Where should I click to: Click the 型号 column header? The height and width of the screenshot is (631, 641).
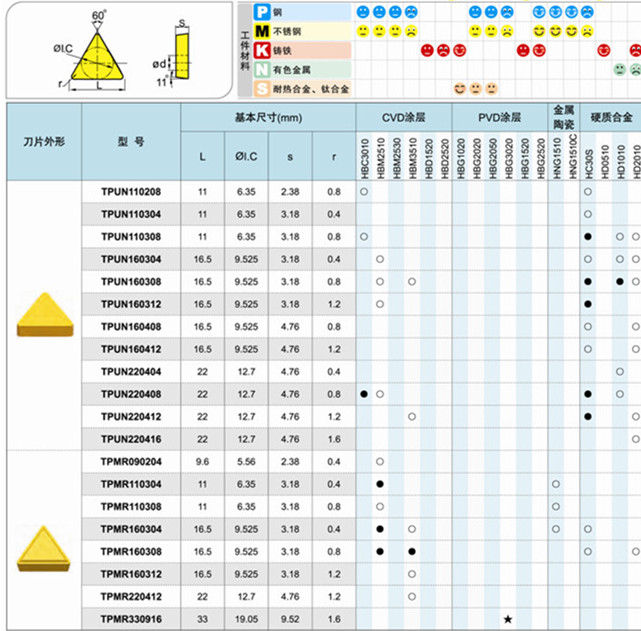[x=130, y=141]
